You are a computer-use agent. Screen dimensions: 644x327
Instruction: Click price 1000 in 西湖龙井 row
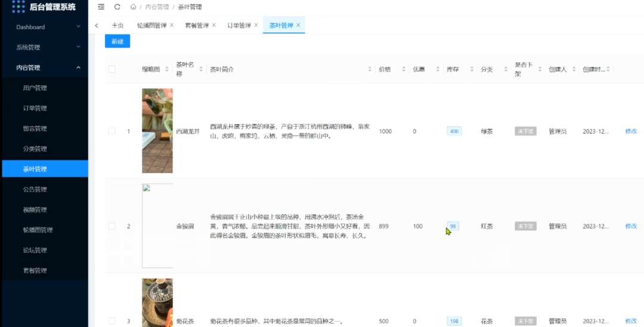tap(385, 131)
